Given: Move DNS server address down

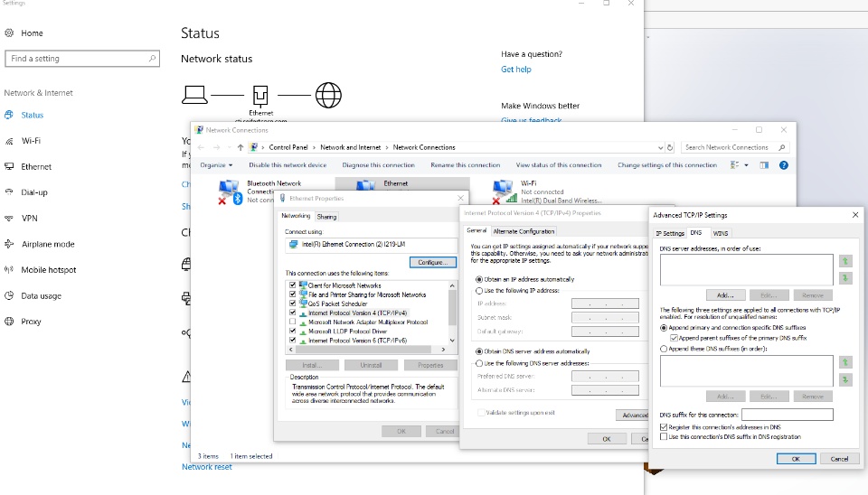Looking at the screenshot, I should 844,277.
